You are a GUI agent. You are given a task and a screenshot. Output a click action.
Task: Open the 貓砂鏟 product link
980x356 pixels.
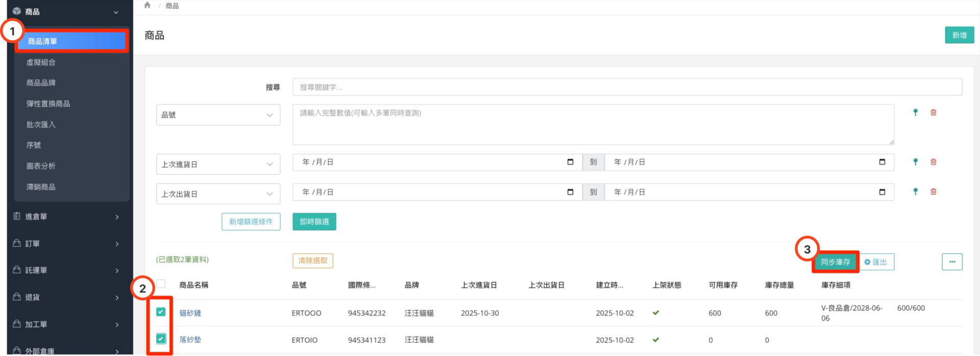click(190, 313)
